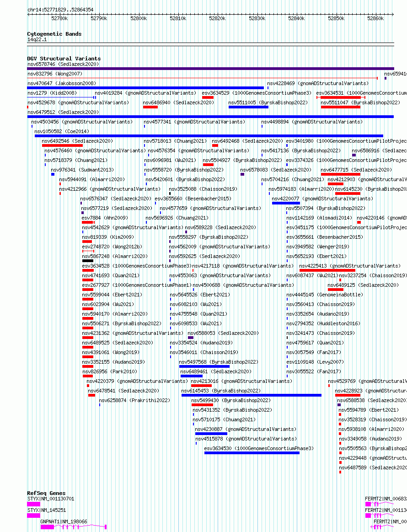Open nsv3949582 (Wenger2019) label

318,247
